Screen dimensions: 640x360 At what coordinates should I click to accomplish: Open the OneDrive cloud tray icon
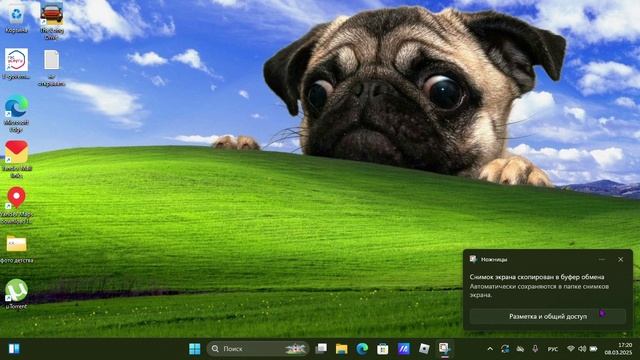point(520,349)
